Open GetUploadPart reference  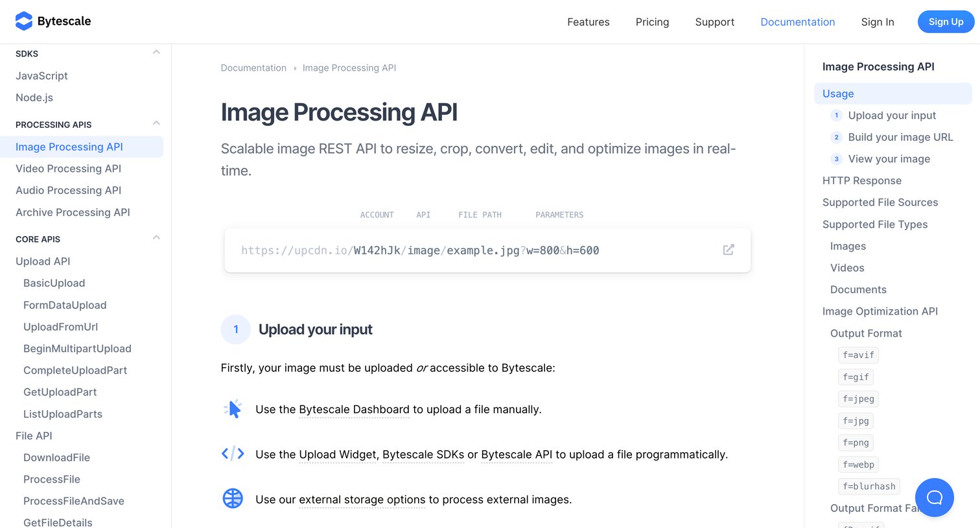tap(60, 392)
